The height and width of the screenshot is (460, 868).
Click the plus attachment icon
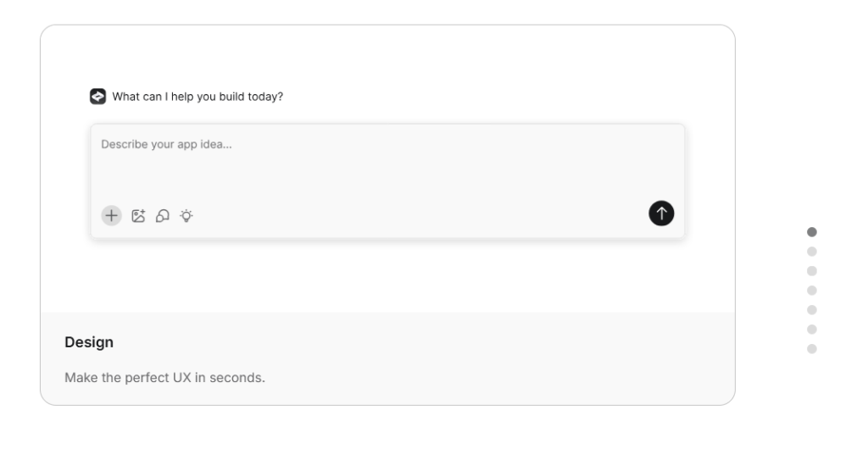pos(111,215)
